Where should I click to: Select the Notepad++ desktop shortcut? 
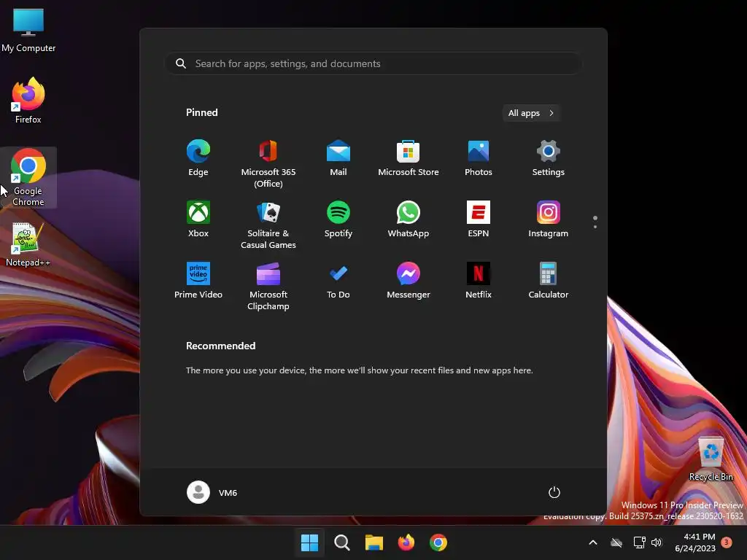coord(28,244)
